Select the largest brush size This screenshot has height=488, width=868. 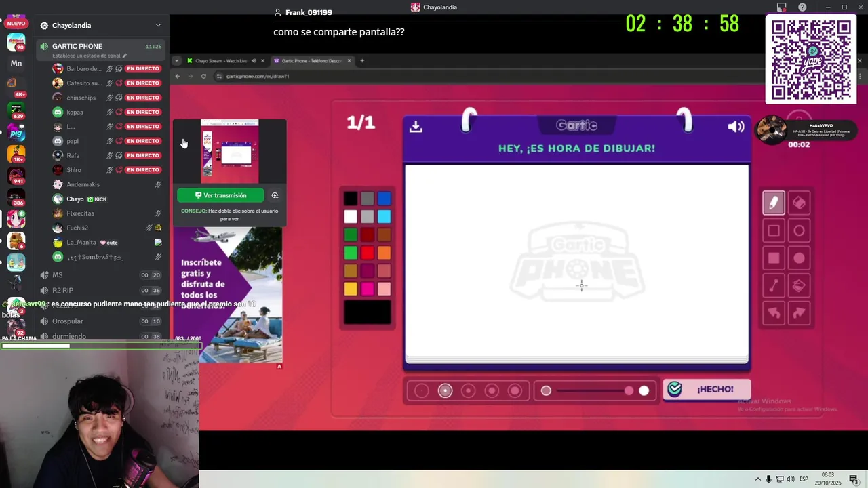(x=515, y=390)
